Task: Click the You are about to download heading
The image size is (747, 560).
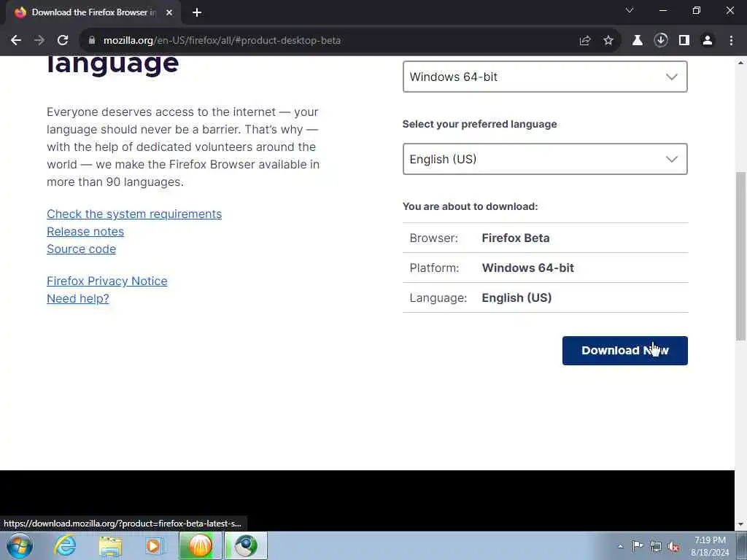Action: click(471, 206)
